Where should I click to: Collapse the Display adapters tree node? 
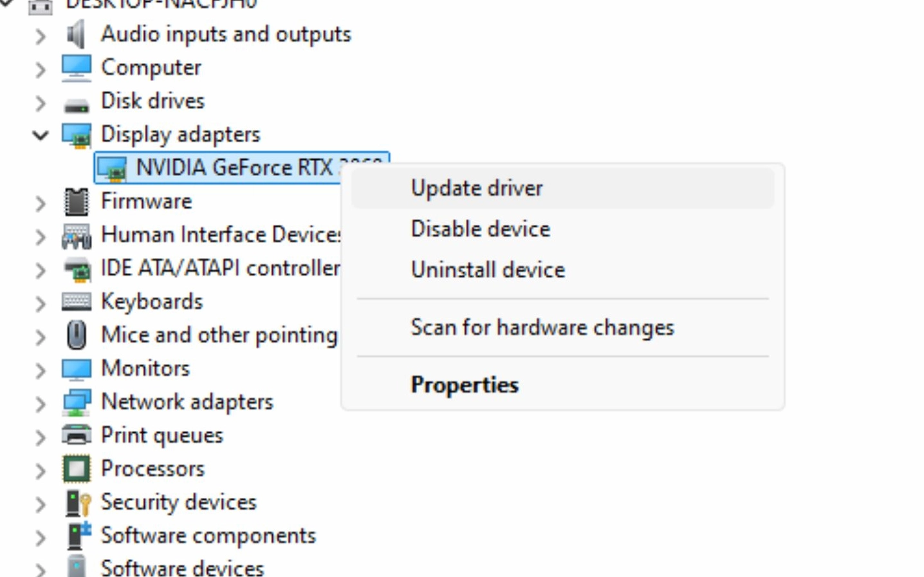(x=40, y=134)
